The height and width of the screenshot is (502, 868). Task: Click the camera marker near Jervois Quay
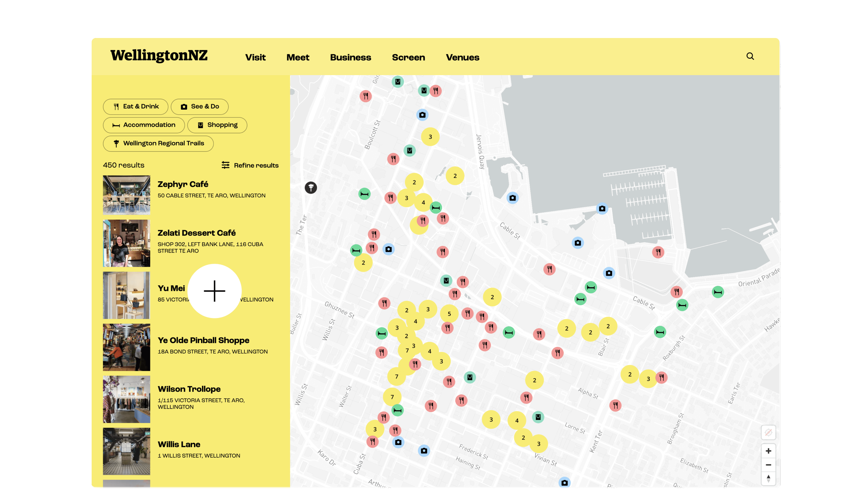(x=513, y=198)
